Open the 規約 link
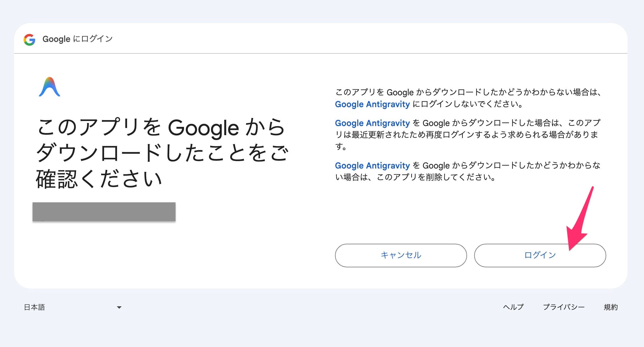644x347 pixels. pyautogui.click(x=611, y=307)
